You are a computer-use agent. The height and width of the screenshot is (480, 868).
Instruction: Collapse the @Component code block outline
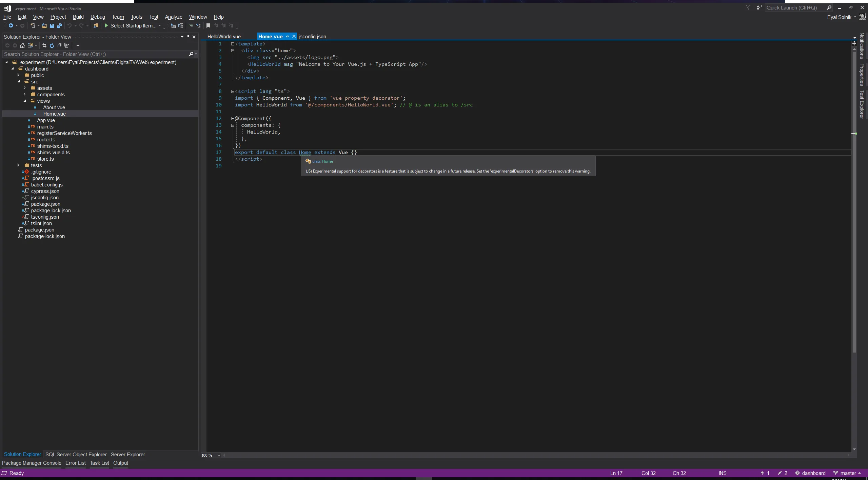point(233,119)
